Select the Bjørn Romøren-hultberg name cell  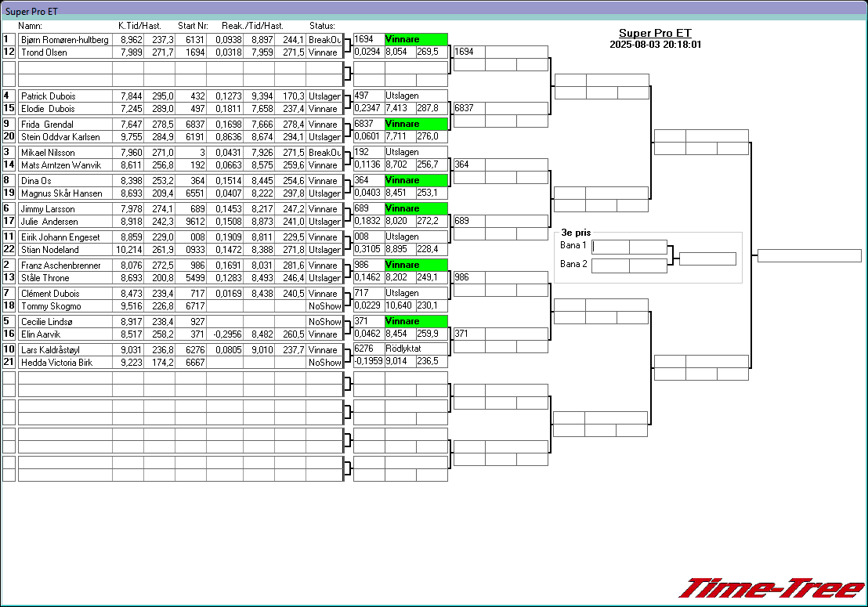click(x=65, y=40)
